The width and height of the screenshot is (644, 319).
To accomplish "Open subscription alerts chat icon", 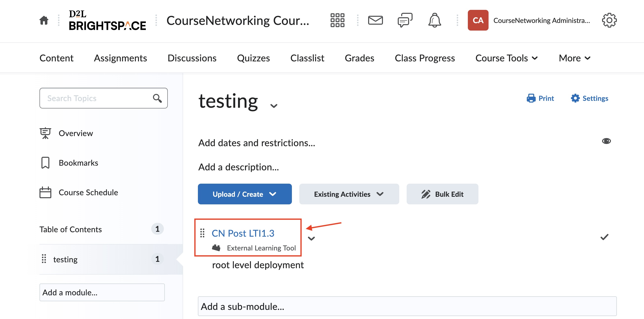I will 405,20.
